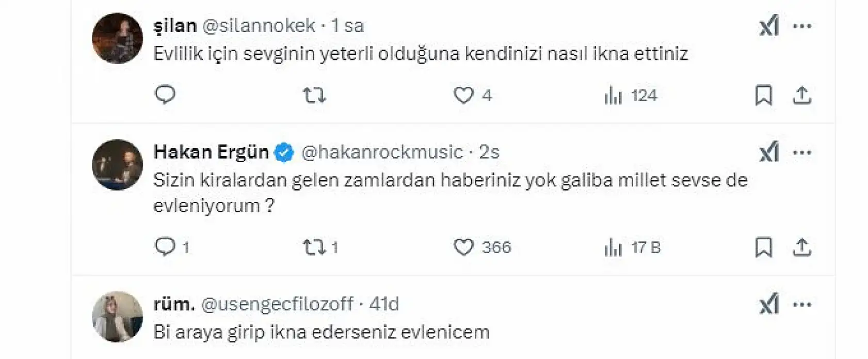Click Hakan Ergün's verified badge

coord(283,152)
